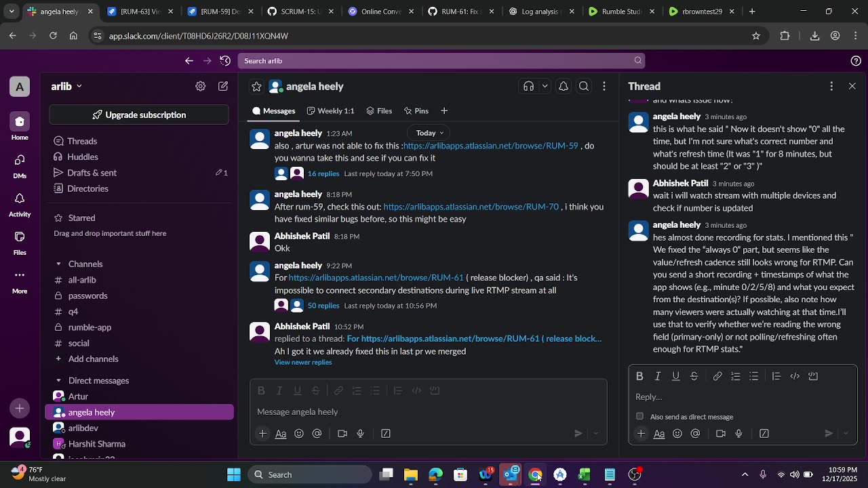The height and width of the screenshot is (488, 868).
Task: Open Slack help icon
Action: [856, 61]
